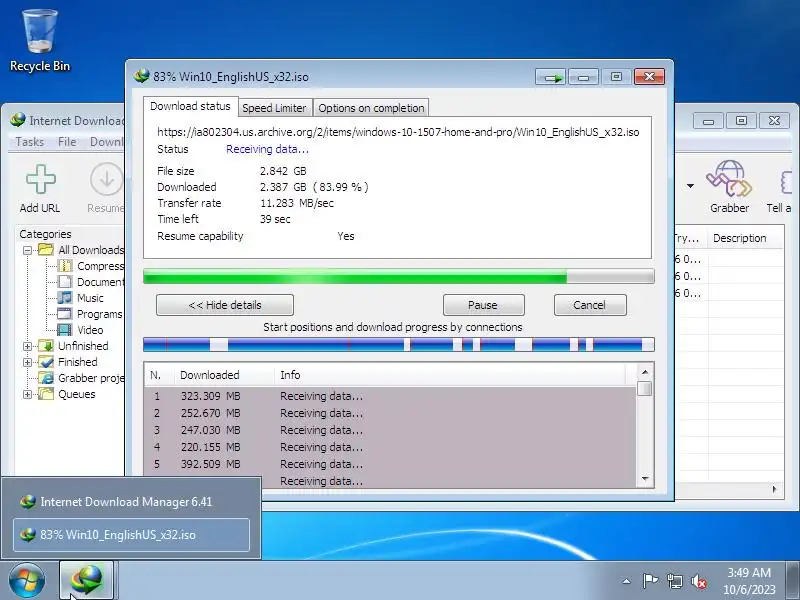Pause the download
The image size is (800, 600).
pyautogui.click(x=483, y=305)
